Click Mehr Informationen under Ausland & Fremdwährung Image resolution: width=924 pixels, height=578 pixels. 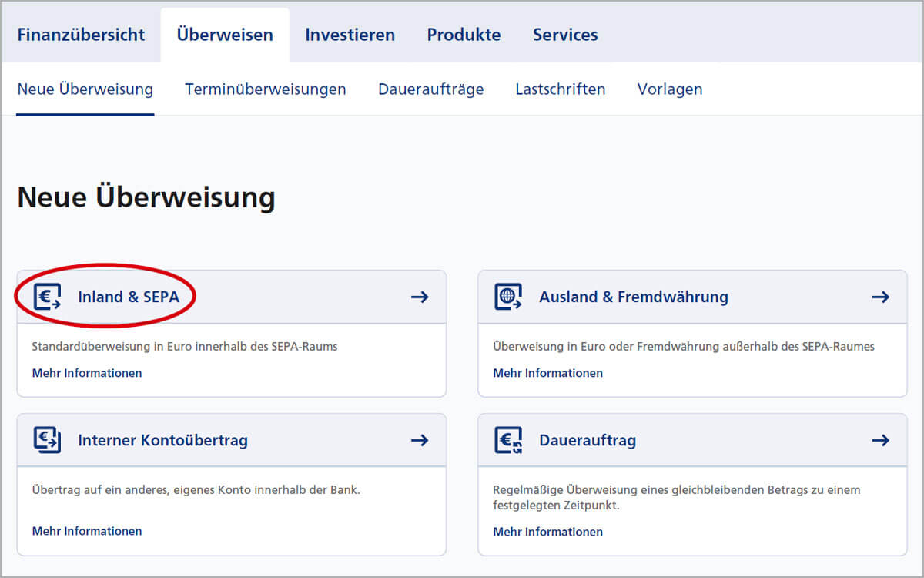[547, 372]
